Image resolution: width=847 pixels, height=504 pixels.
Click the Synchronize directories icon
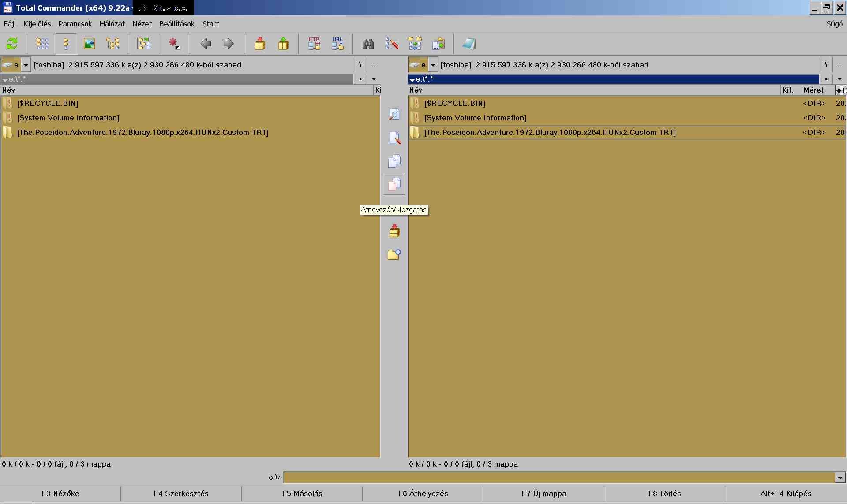pyautogui.click(x=415, y=44)
